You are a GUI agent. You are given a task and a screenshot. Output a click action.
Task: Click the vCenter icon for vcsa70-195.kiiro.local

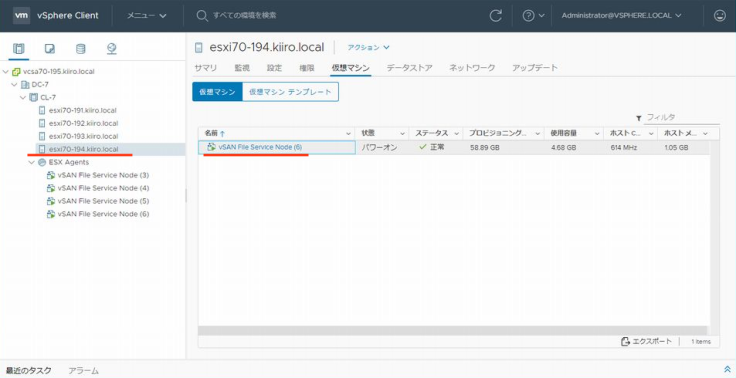click(16, 72)
